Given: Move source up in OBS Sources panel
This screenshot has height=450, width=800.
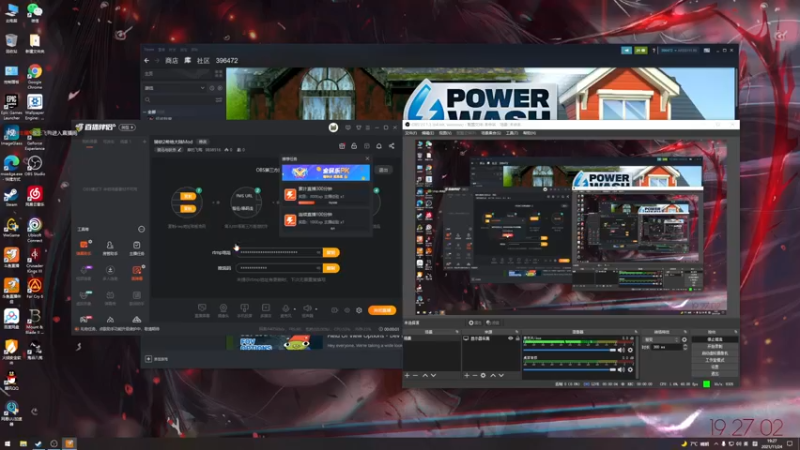Looking at the screenshot, I should pos(493,376).
